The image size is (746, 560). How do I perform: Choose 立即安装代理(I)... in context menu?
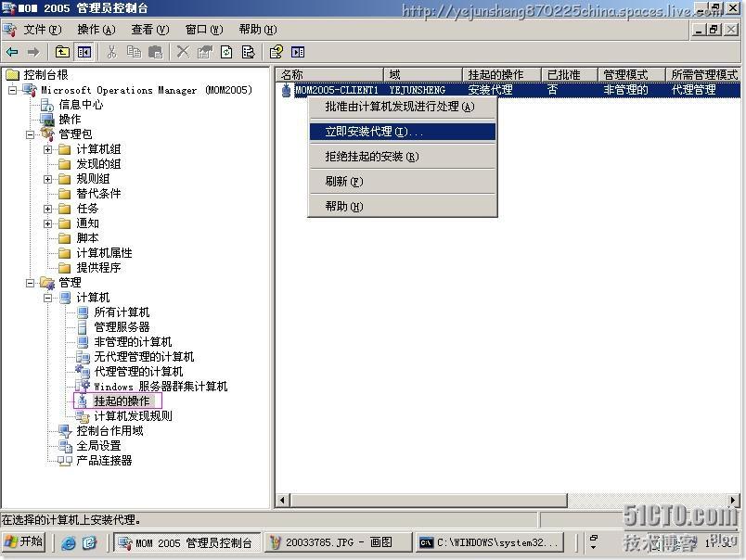(x=403, y=132)
